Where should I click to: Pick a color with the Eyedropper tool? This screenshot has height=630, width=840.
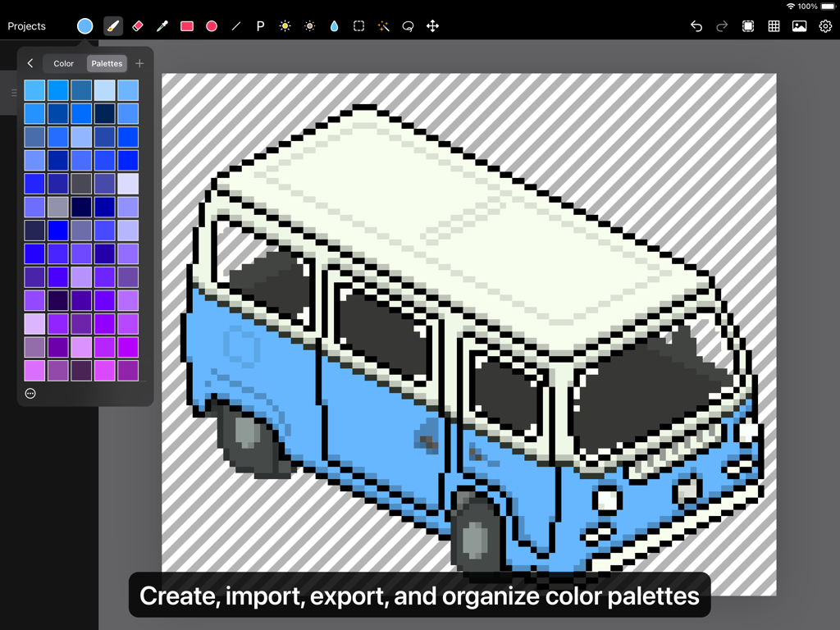pyautogui.click(x=162, y=25)
